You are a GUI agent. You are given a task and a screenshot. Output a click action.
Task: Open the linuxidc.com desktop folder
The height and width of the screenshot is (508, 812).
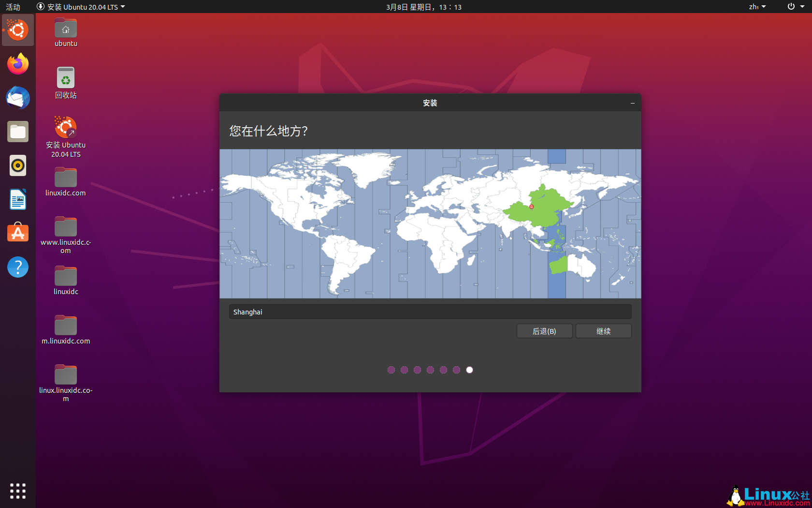point(65,176)
